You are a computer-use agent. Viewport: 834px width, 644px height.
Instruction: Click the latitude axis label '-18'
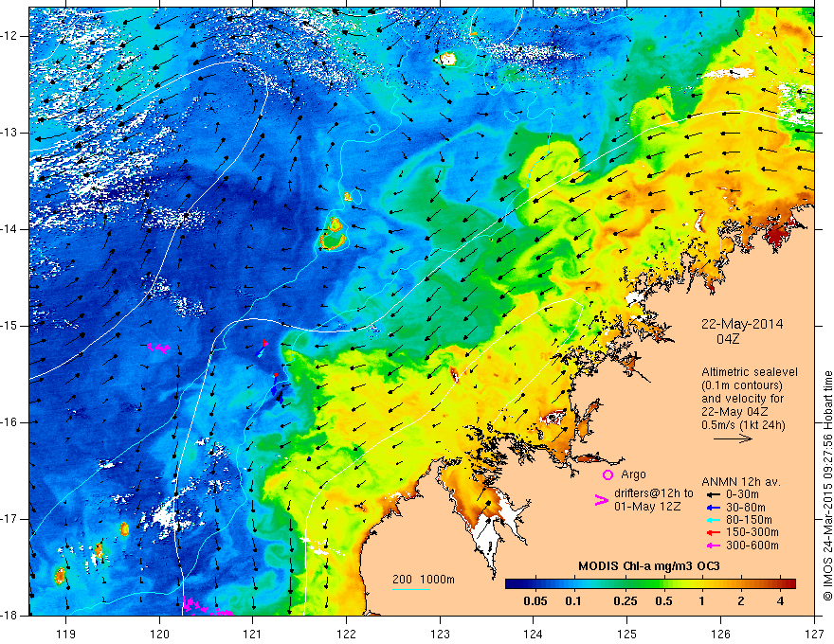tap(10, 616)
